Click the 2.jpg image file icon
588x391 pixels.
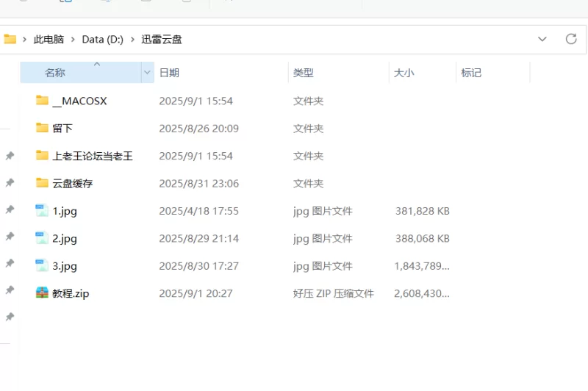[42, 237]
